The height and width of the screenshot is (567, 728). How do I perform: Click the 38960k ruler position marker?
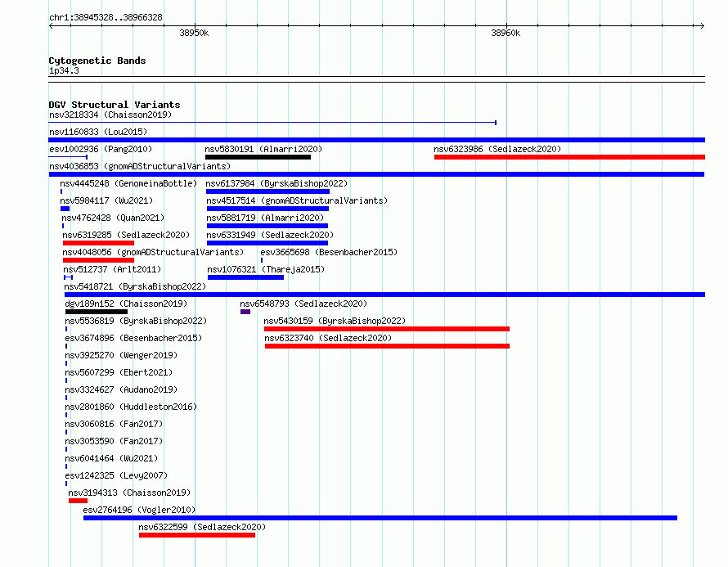(x=506, y=33)
